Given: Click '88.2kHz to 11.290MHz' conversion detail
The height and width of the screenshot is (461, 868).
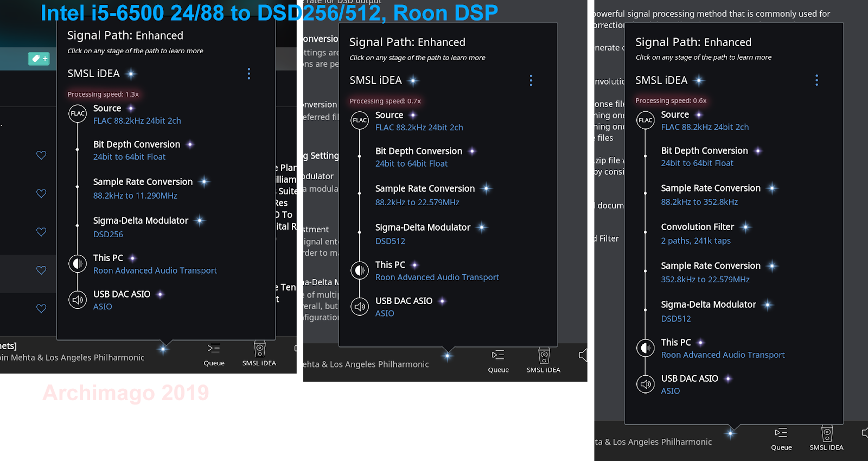Looking at the screenshot, I should (135, 195).
